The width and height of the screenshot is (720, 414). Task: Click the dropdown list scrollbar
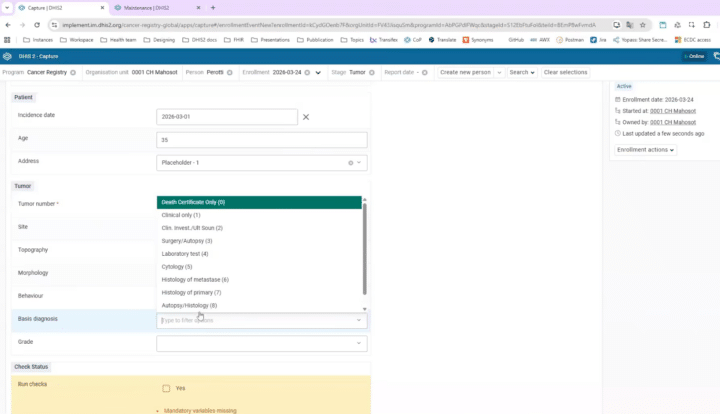click(x=365, y=249)
